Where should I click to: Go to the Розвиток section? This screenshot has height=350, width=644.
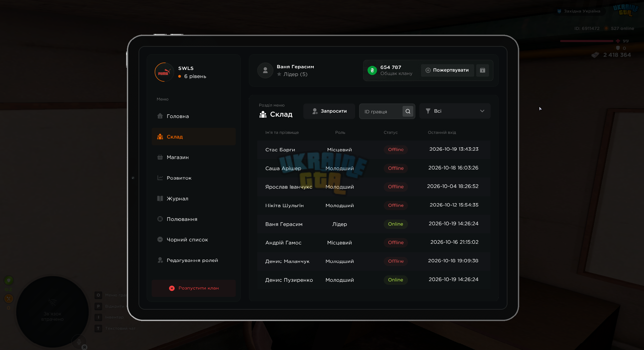pos(193,178)
